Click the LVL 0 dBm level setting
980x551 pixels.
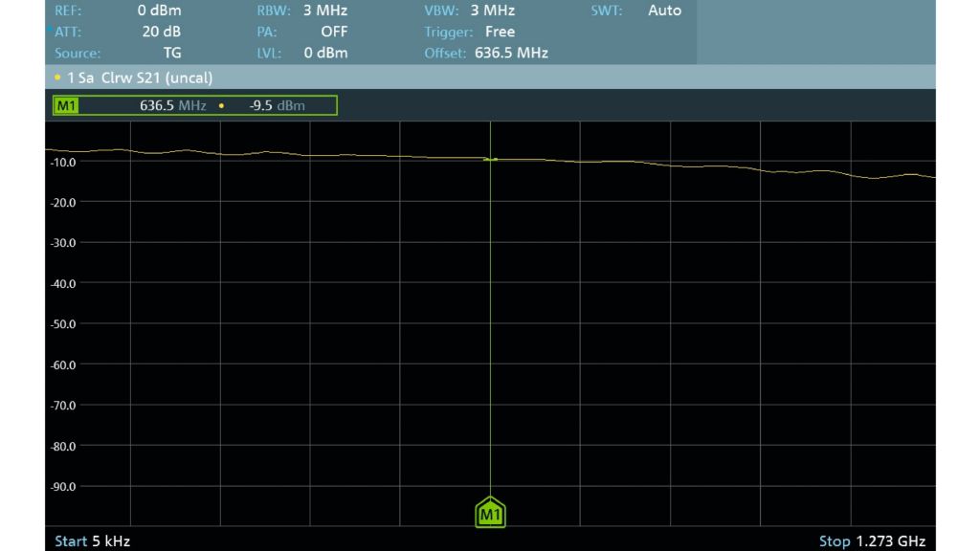[x=325, y=53]
